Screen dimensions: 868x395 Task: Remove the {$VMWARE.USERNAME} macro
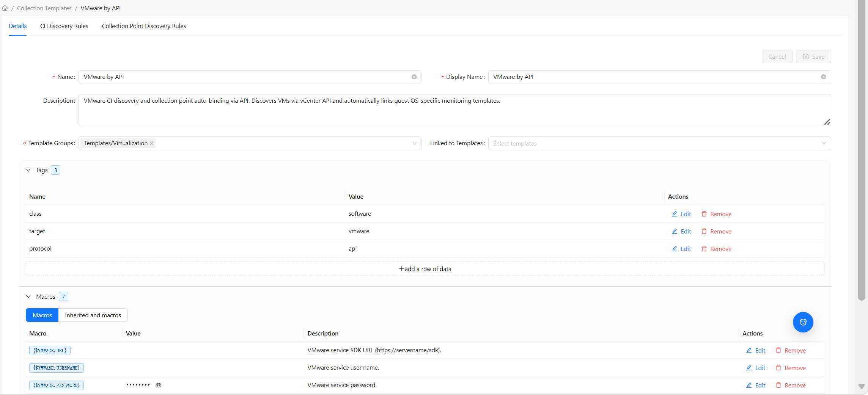(x=791, y=368)
